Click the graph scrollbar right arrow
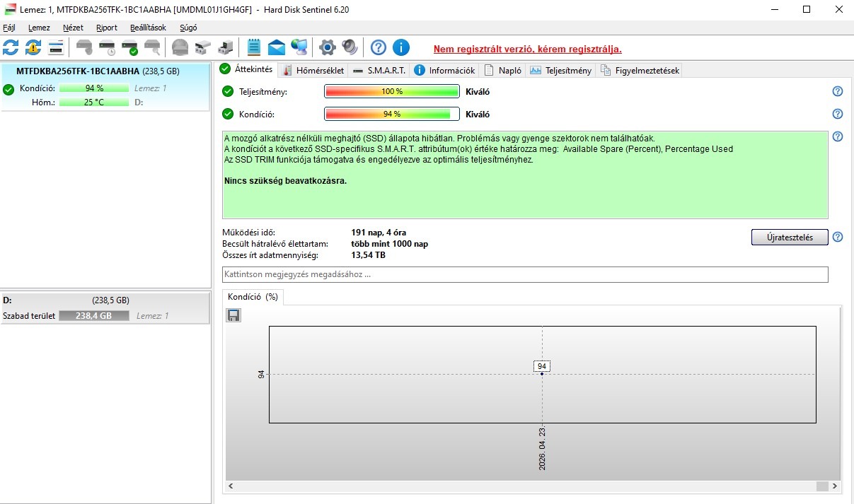Screen dimensions: 854x504 836,486
